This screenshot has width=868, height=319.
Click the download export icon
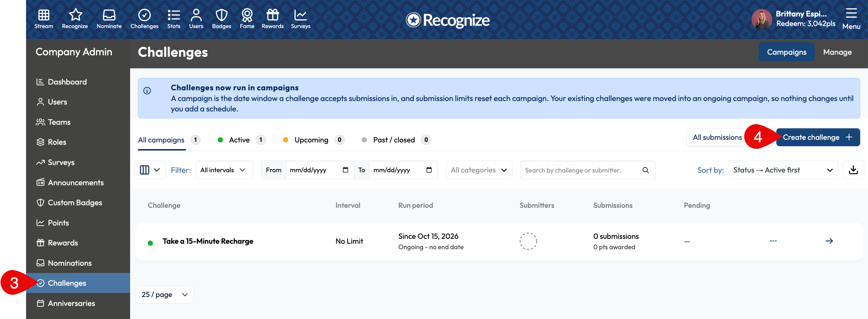point(853,170)
